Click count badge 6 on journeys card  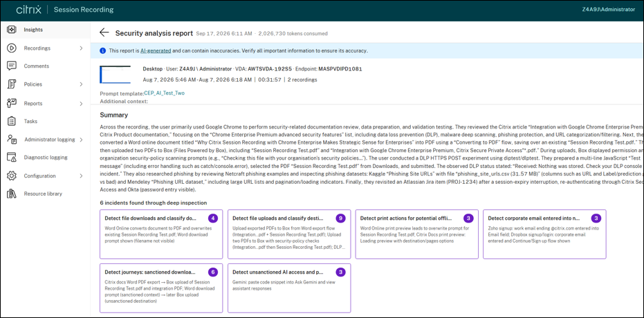pos(213,272)
